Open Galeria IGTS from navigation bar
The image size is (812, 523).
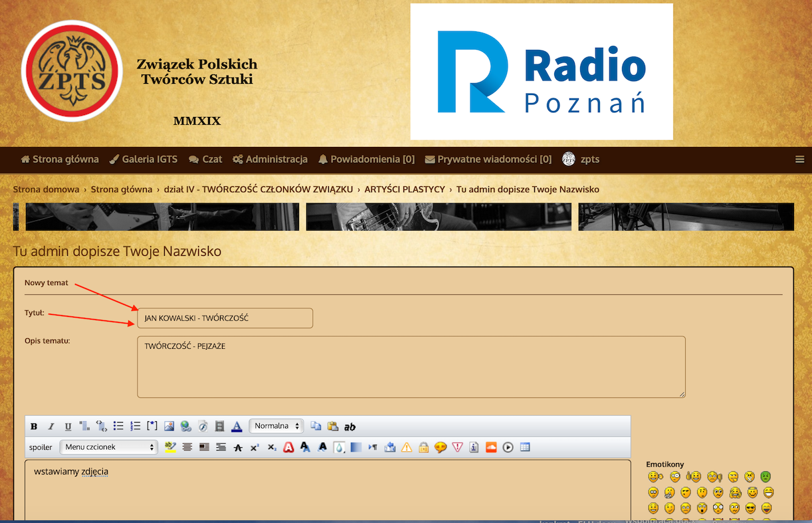click(144, 159)
